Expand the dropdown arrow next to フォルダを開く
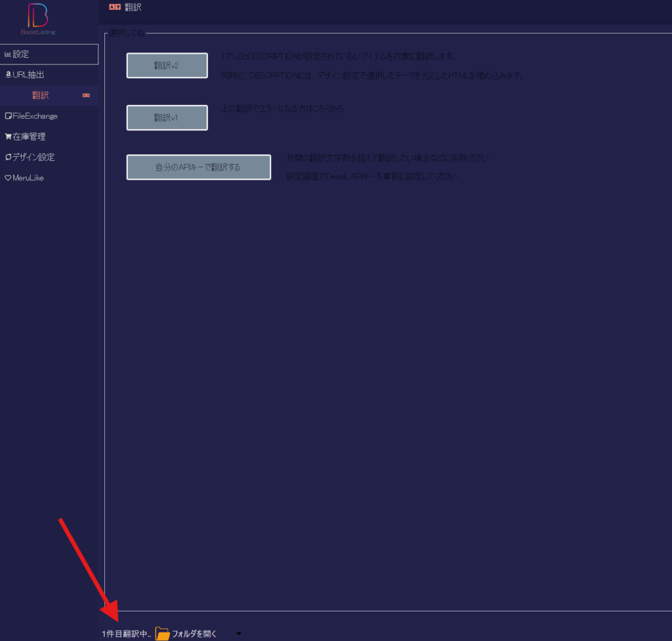 coord(238,634)
